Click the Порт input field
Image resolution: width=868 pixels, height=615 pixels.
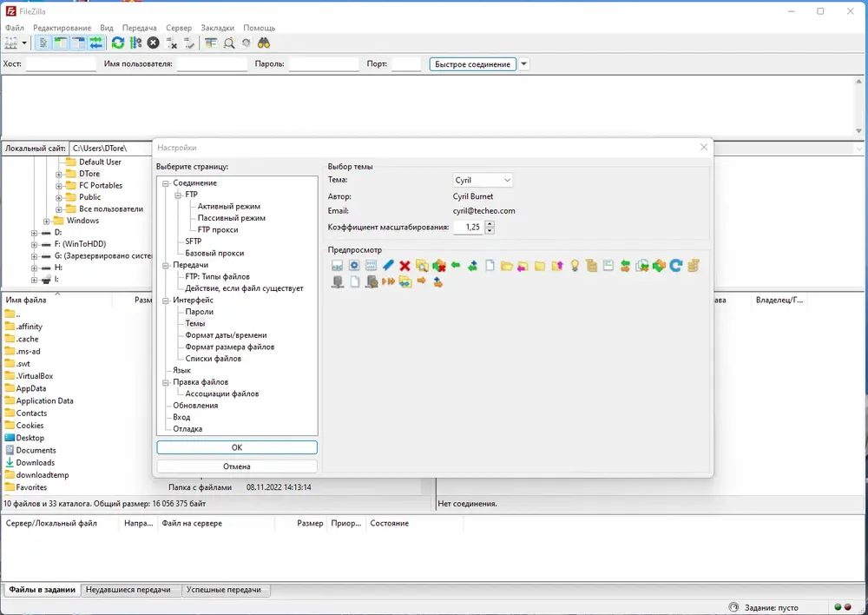coord(406,64)
